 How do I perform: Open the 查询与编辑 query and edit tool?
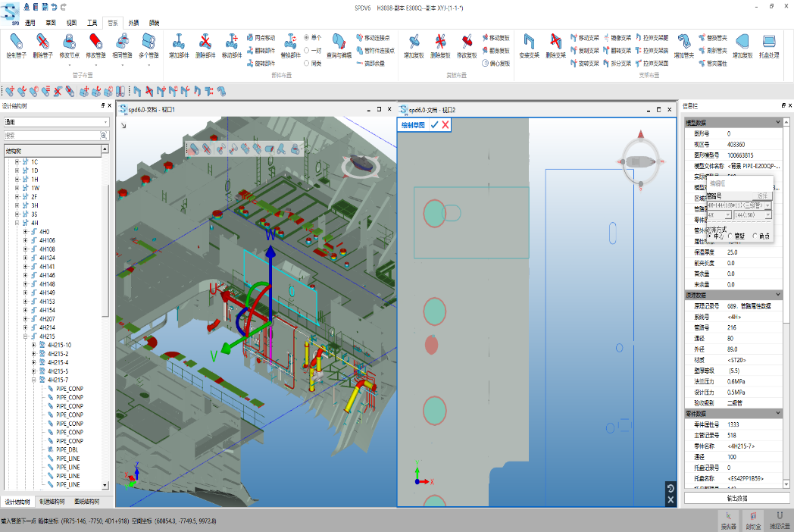coord(339,45)
